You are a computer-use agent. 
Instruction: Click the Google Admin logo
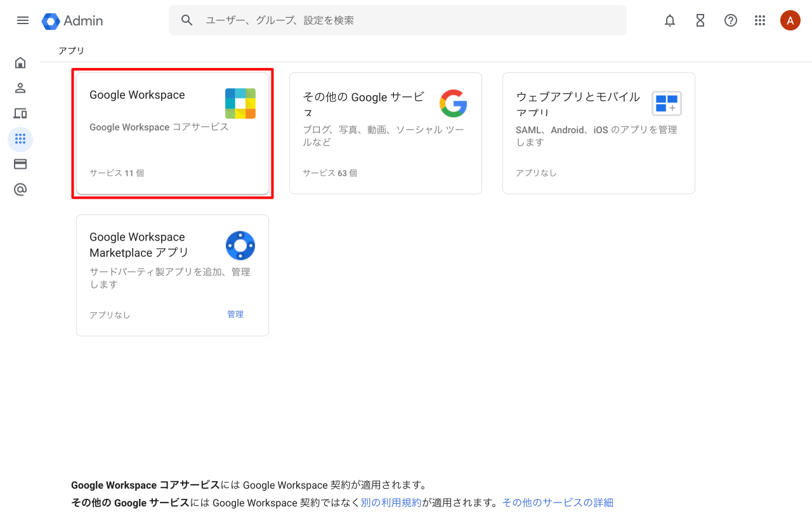72,21
